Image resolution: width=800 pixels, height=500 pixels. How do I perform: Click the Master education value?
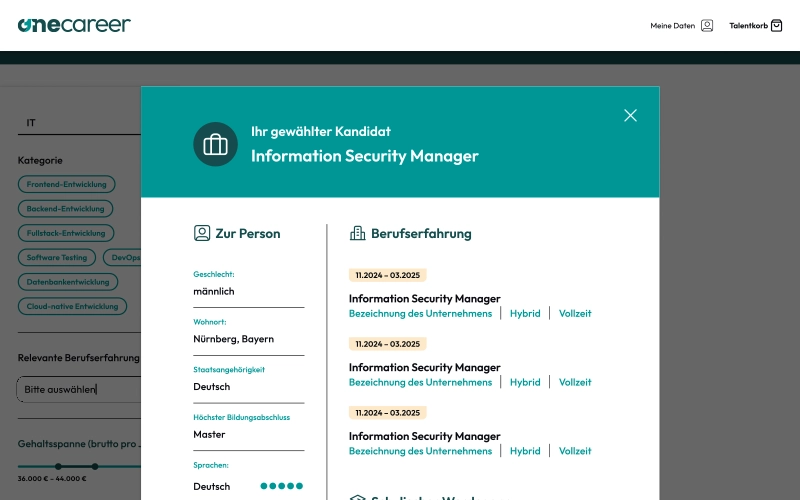pos(209,435)
